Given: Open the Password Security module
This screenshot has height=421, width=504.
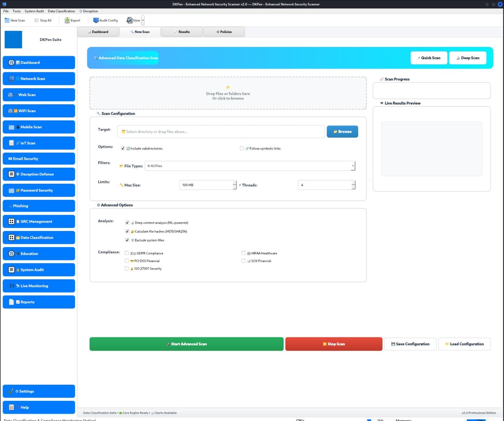Looking at the screenshot, I should pos(39,190).
